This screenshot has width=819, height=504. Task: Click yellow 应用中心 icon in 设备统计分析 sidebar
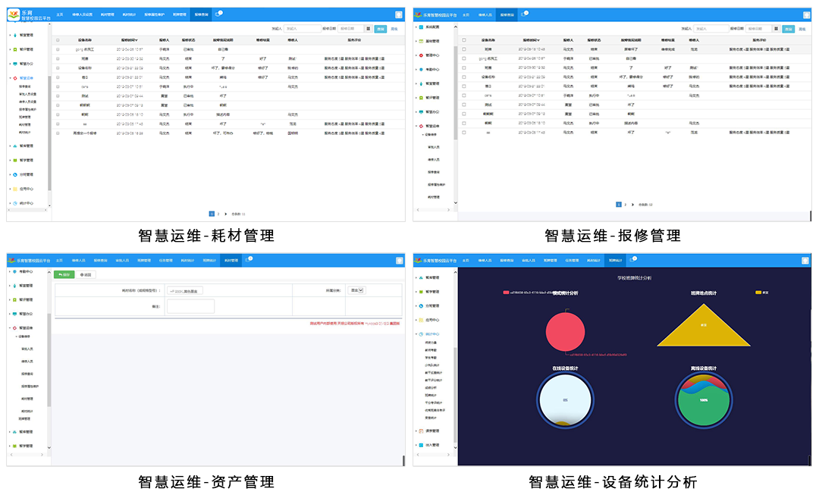point(421,320)
